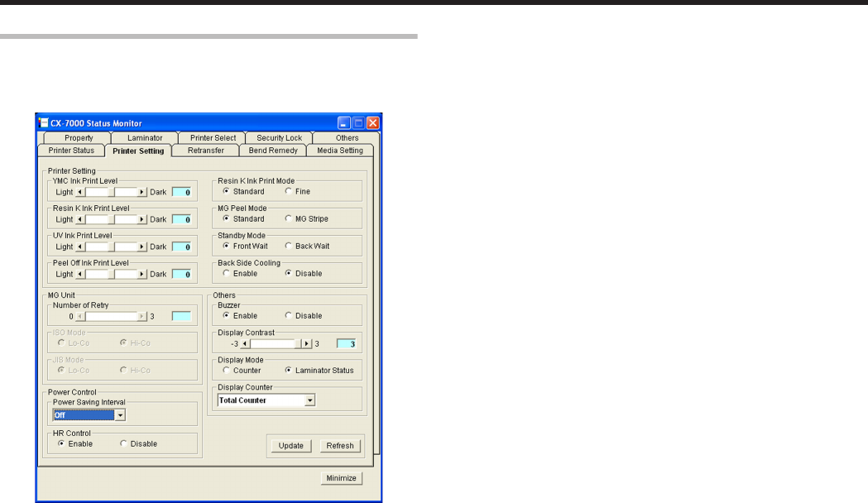Click the right arrow of UV Ink Print Level

point(141,247)
